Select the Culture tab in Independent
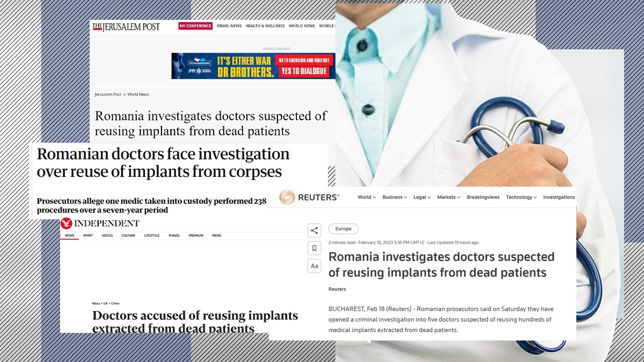Screen dimensions: 644x362 pos(128,235)
